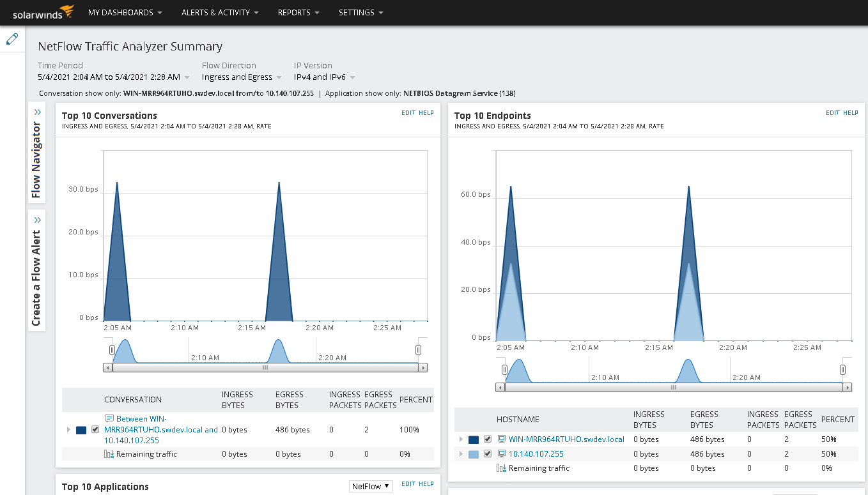Screen dimensions: 868x495
Task: Click the conversation chat icon
Action: point(109,418)
